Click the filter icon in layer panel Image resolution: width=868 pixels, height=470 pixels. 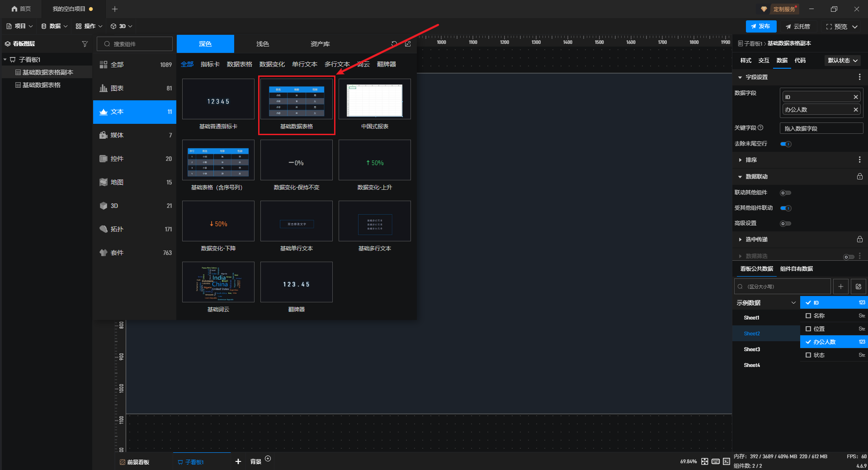[x=85, y=44]
